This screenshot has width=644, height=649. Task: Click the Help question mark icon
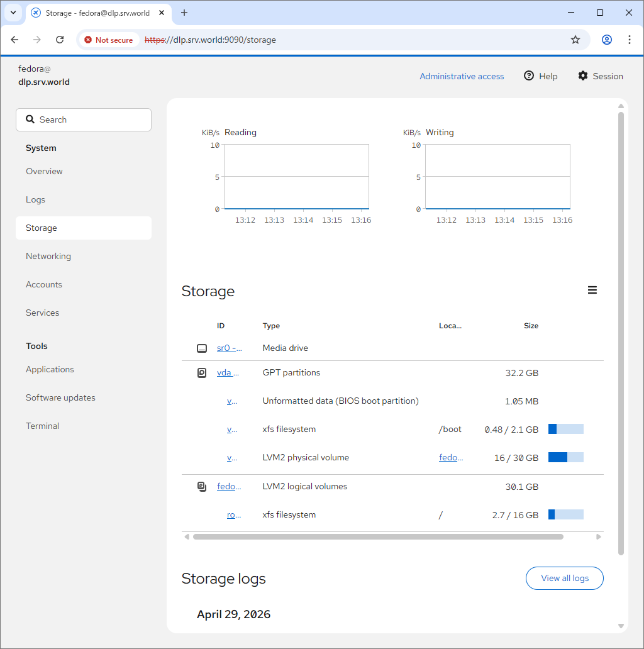click(x=528, y=75)
